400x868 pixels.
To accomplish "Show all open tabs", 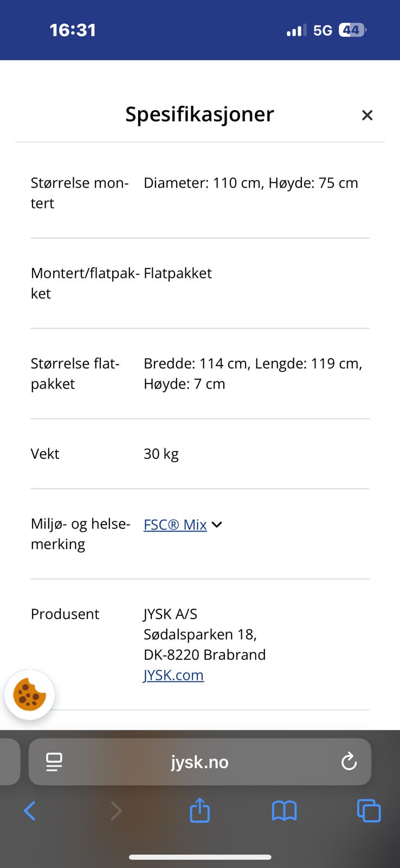I will pos(369,811).
